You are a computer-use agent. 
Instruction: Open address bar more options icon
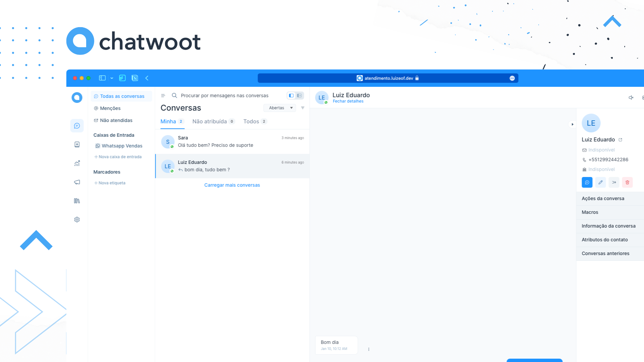[512, 78]
